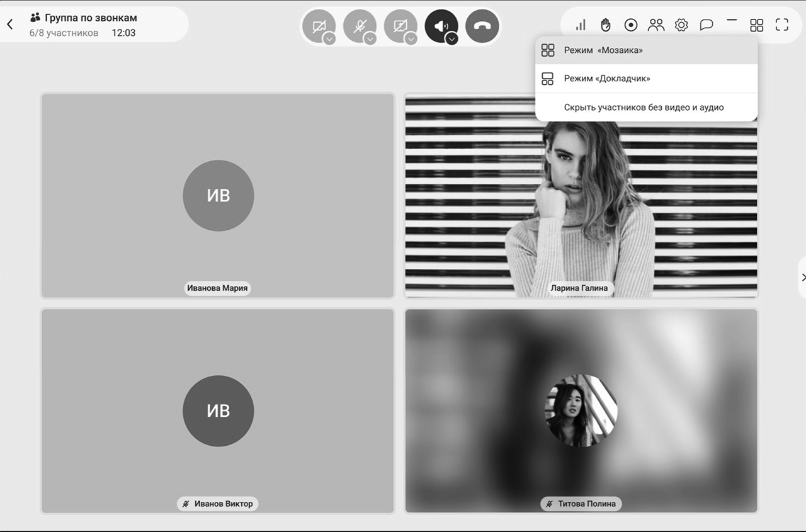Expand microphone options dropdown arrow
The width and height of the screenshot is (806, 532).
tap(370, 39)
